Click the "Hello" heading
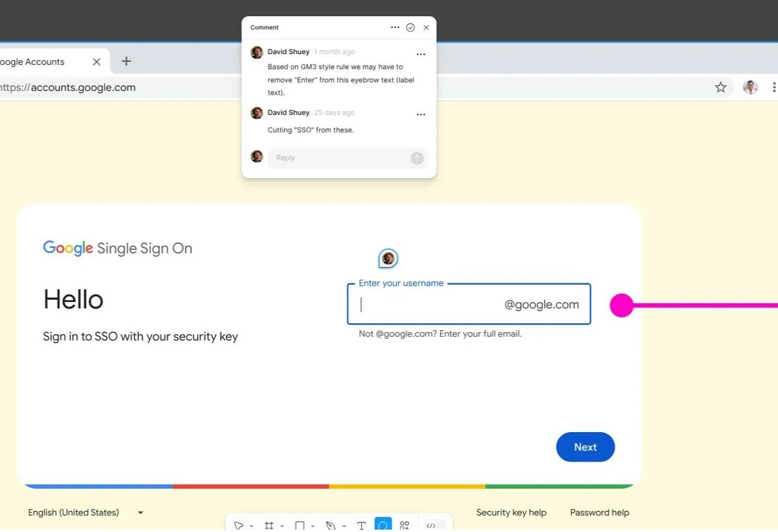Viewport: 778px width, 532px height. 73,300
